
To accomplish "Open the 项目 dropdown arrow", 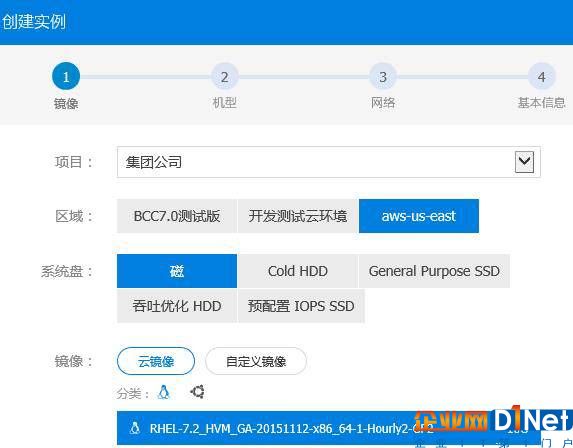I will (x=524, y=162).
